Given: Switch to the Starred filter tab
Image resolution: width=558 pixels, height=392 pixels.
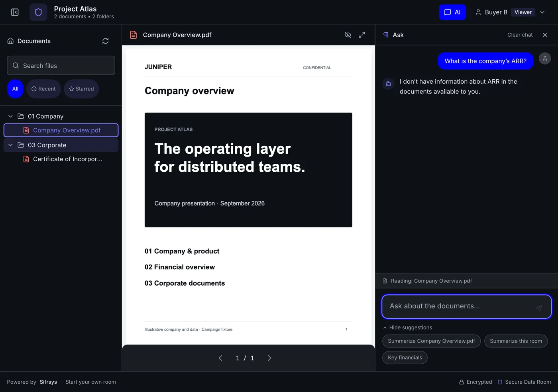Looking at the screenshot, I should (81, 89).
